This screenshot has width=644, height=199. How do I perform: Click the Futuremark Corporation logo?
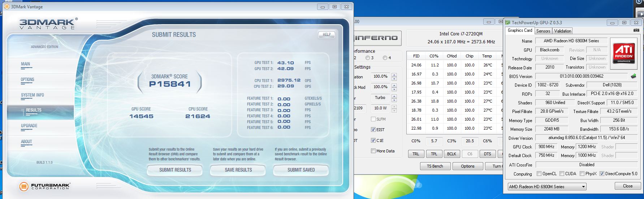[44, 186]
